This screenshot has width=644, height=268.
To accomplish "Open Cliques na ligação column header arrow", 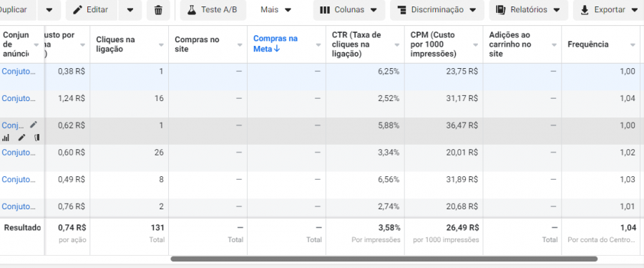I will point(161,45).
